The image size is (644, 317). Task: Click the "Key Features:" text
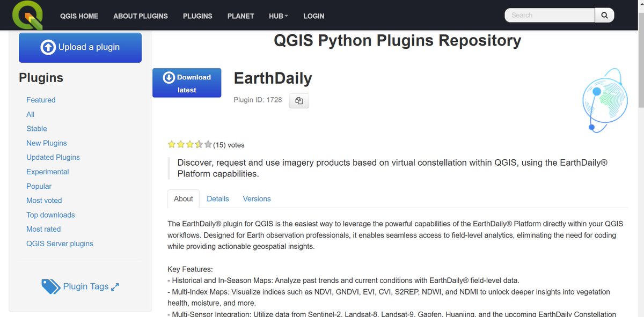pyautogui.click(x=190, y=269)
